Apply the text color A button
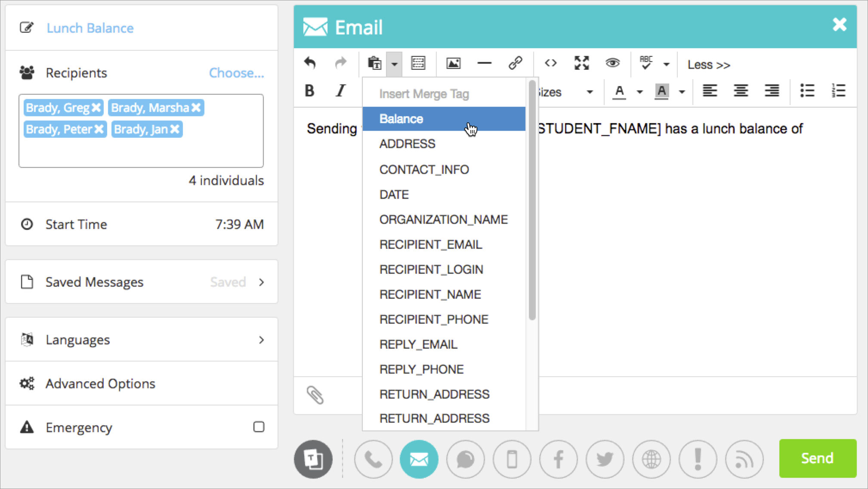868x489 pixels. point(619,92)
